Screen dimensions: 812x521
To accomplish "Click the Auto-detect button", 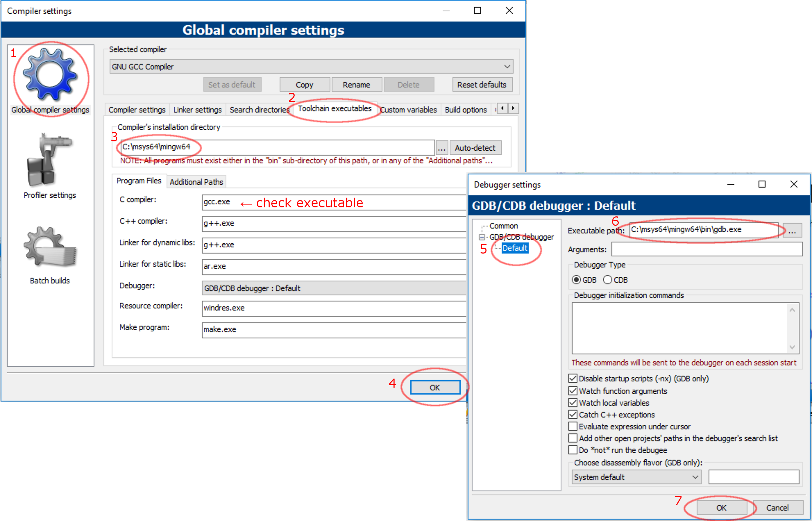I will pyautogui.click(x=475, y=148).
